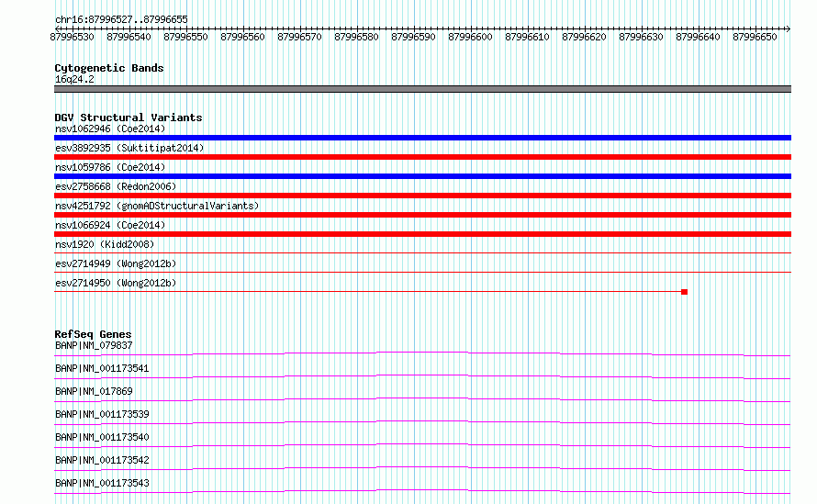Viewport: 817px width, 504px height.
Task: Select variant label nsv1059786 (Coe2014)
Action: pyautogui.click(x=110, y=167)
